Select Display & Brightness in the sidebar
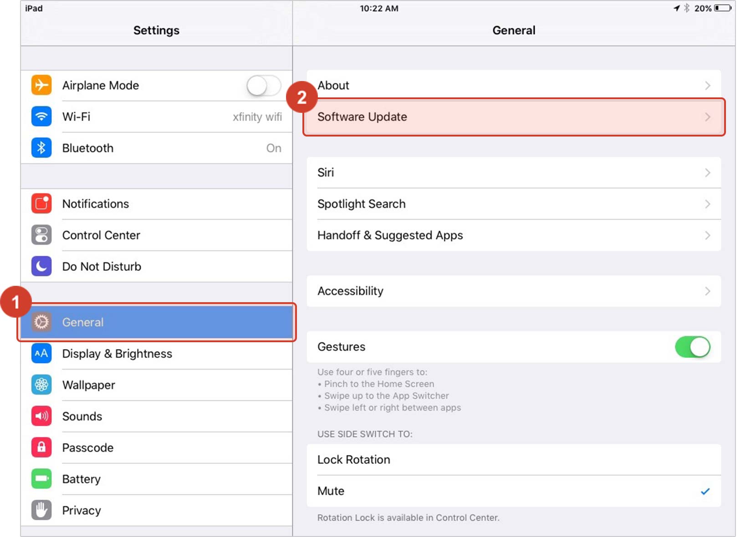The height and width of the screenshot is (537, 756). [x=117, y=354]
